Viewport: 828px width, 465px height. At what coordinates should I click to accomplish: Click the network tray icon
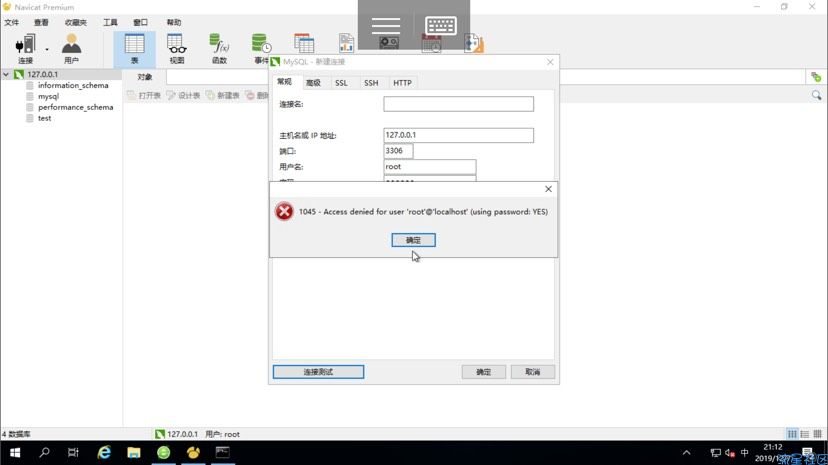[x=716, y=453]
